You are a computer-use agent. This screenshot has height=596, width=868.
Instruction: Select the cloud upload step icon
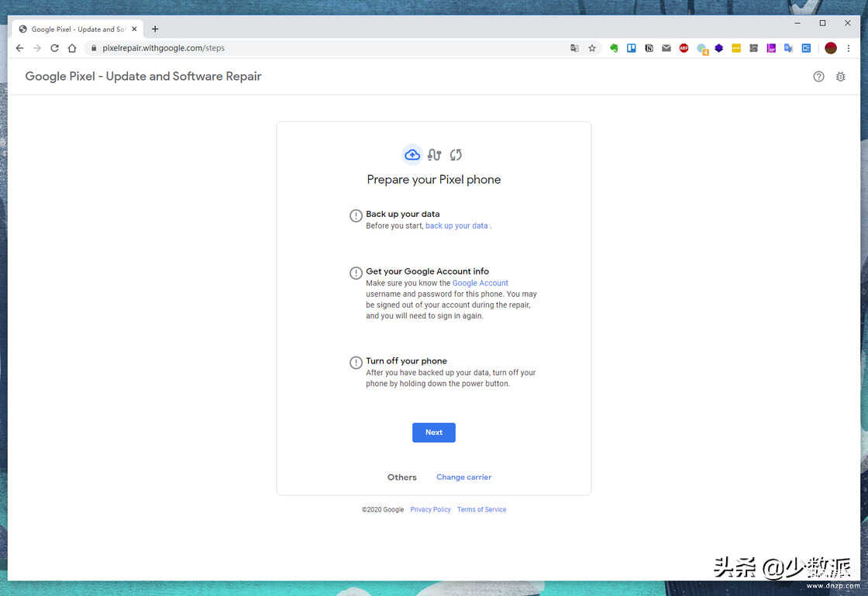412,155
